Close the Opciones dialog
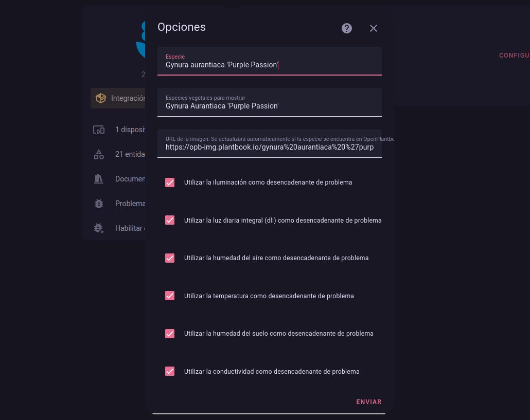The image size is (530, 420). [x=374, y=28]
